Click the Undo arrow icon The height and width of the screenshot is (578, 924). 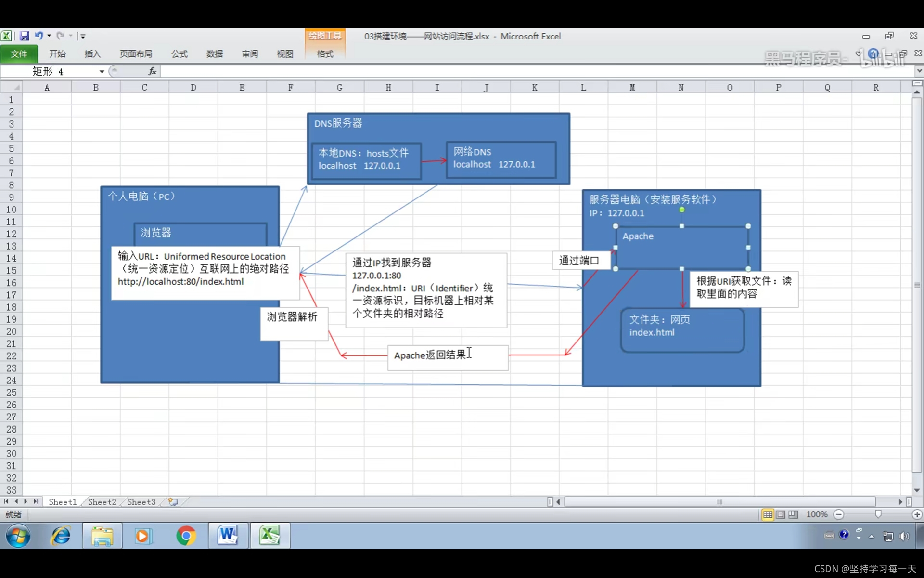[38, 36]
